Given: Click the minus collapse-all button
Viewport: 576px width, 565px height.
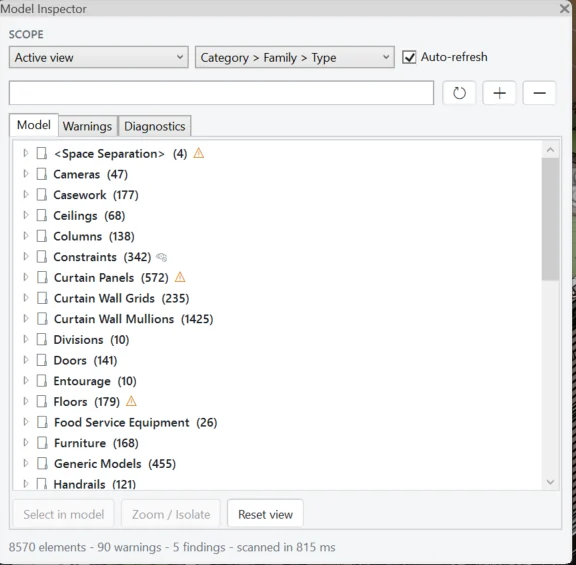Looking at the screenshot, I should [x=539, y=93].
